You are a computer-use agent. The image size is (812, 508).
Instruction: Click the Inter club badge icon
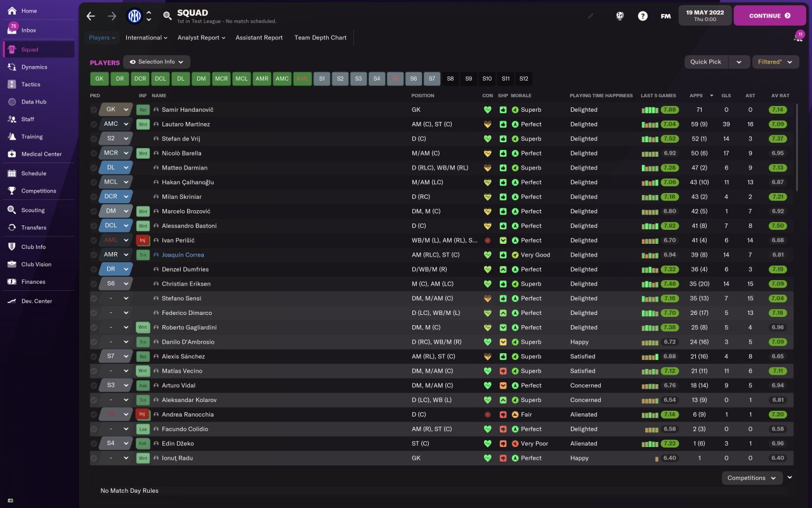click(134, 16)
